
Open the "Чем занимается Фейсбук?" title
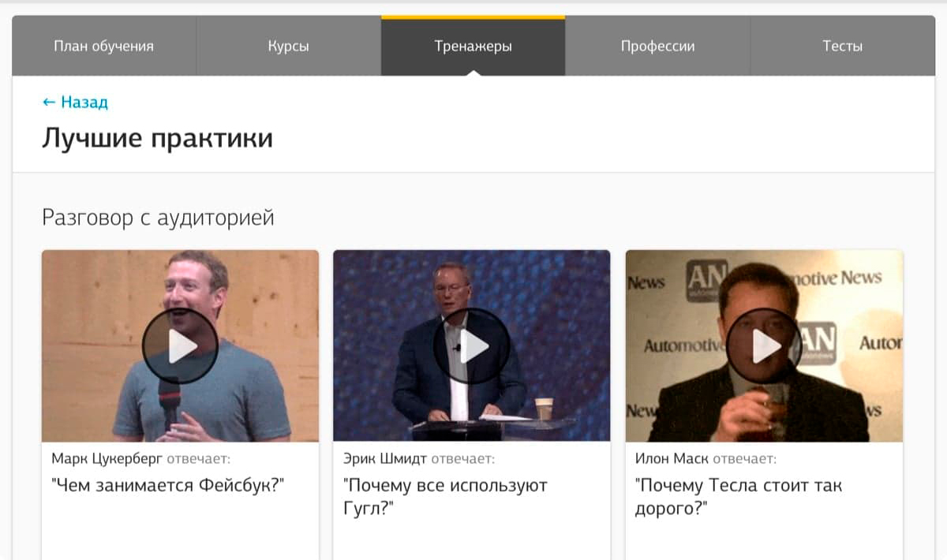tap(167, 485)
